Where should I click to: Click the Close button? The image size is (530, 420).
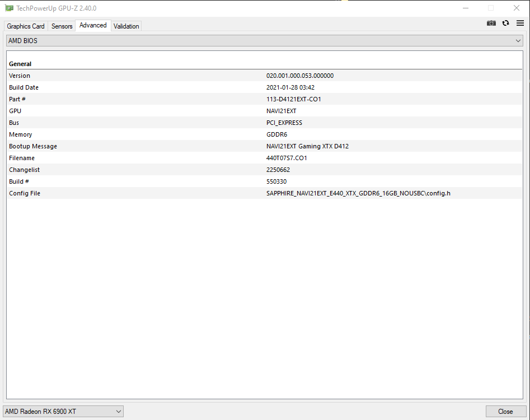point(506,412)
